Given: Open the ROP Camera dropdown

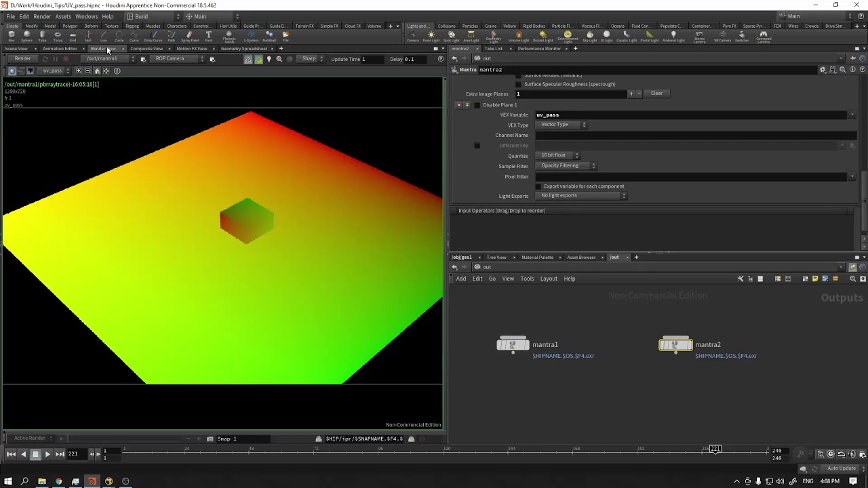Looking at the screenshot, I should [178, 59].
